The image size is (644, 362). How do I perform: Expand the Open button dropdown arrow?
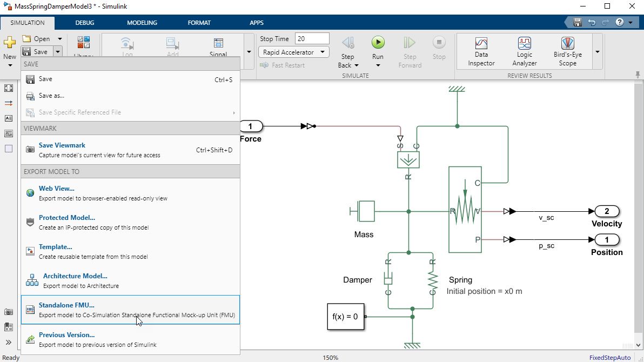pyautogui.click(x=59, y=39)
